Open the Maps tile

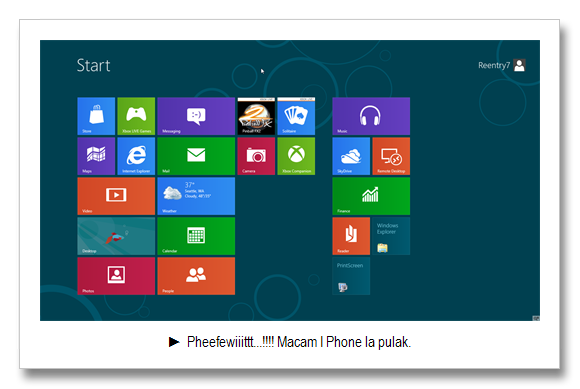point(96,156)
